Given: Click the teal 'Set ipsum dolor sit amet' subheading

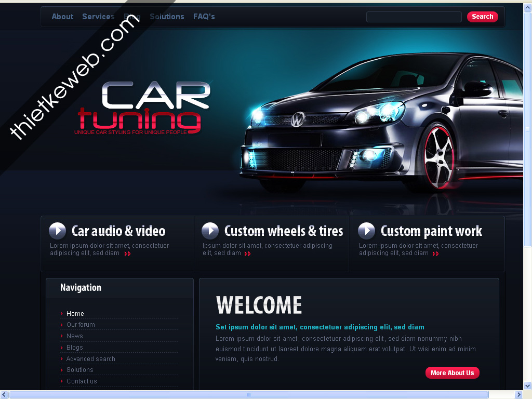Looking at the screenshot, I should click(320, 327).
